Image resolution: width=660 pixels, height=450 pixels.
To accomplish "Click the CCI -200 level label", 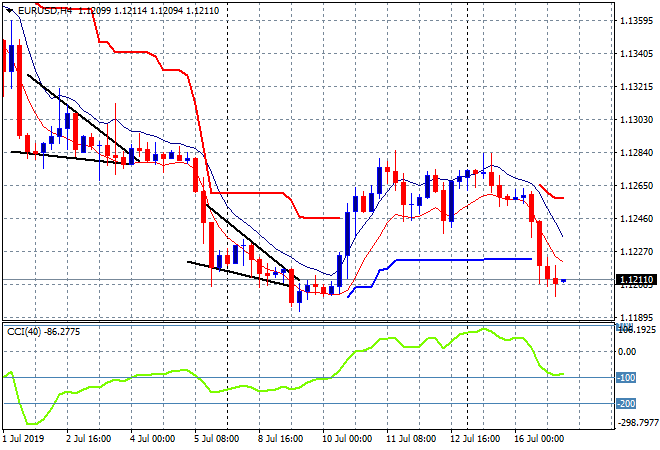I will click(x=626, y=404).
